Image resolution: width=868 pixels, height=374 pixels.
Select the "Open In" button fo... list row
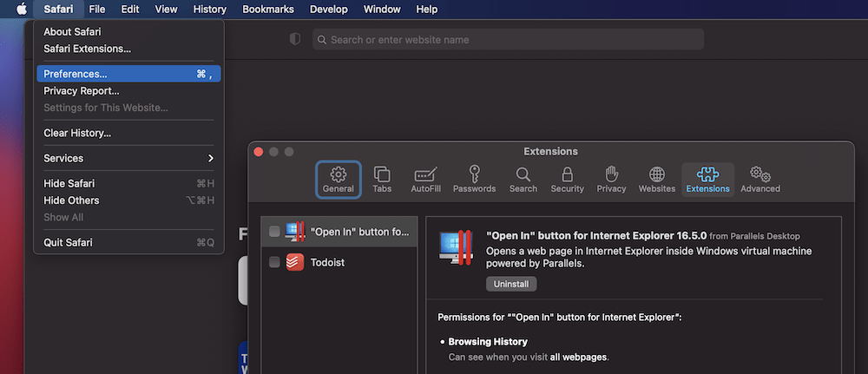click(339, 232)
